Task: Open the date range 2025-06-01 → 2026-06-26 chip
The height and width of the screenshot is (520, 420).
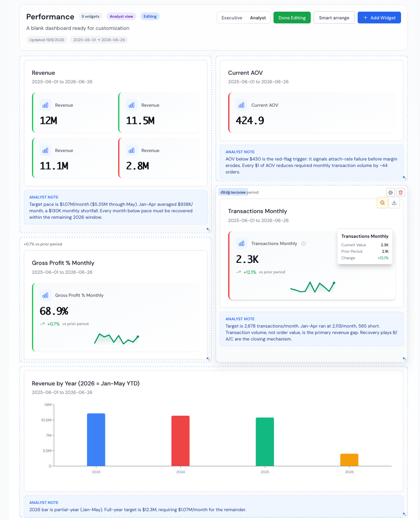Action: click(99, 40)
